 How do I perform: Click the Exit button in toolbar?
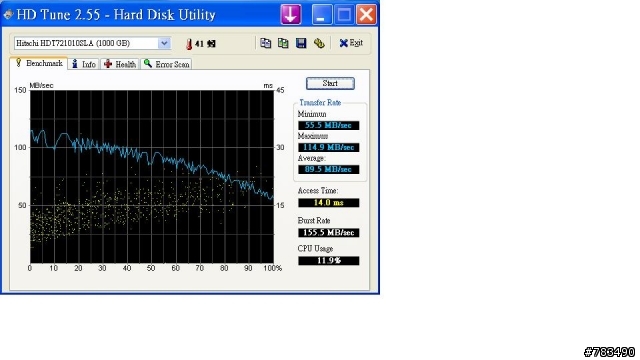pyautogui.click(x=351, y=43)
